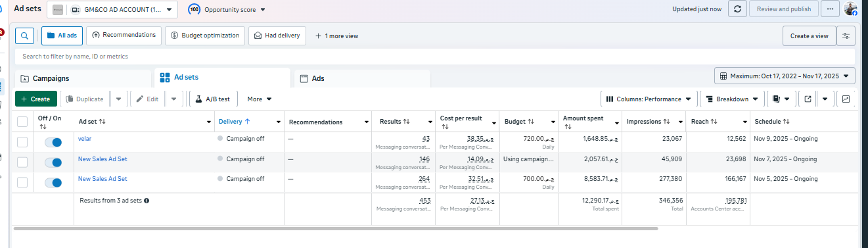This screenshot has width=868, height=248.
Task: Check the velar row checkbox
Action: tap(22, 142)
